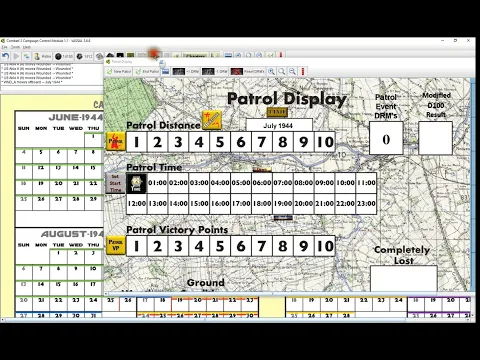480x360 pixels.
Task: Click the Patrol Distance ruler icon
Action: (x=212, y=120)
